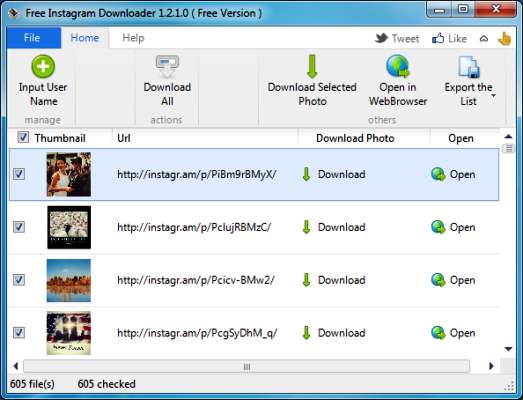This screenshot has width=523, height=400.
Task: Click the pointing hand icon in ribbon corner
Action: (x=504, y=38)
